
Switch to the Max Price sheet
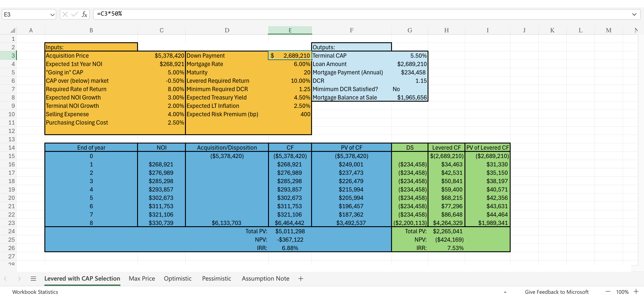[x=142, y=278]
